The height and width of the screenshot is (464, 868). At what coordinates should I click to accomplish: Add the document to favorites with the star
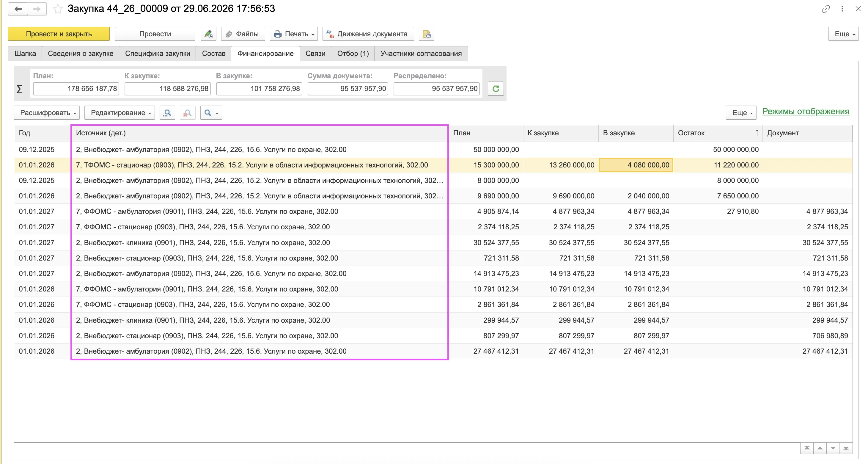pos(58,9)
